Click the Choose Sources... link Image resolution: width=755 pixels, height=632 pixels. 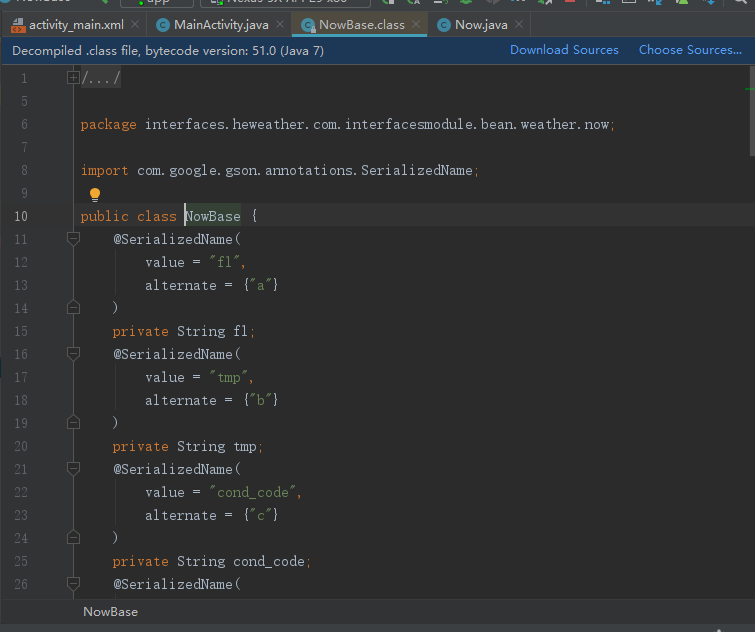click(x=690, y=50)
